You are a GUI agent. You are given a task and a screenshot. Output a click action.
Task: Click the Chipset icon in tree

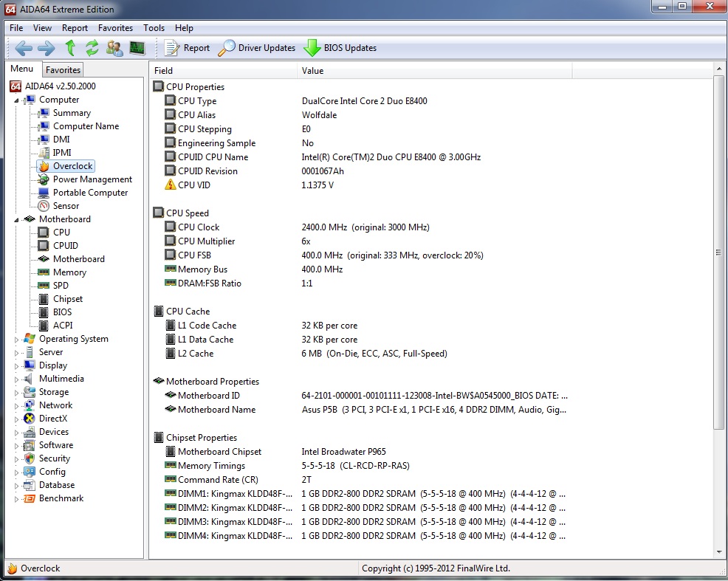tap(44, 299)
